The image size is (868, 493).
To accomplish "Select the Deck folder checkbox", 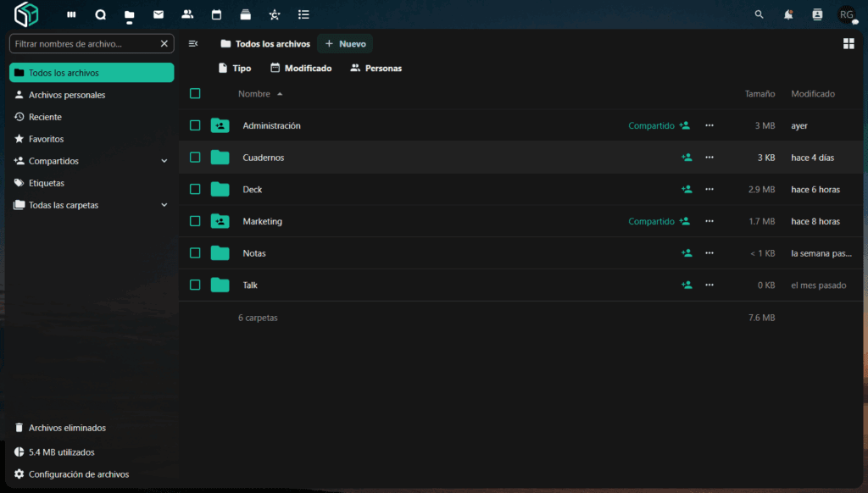I will 195,190.
